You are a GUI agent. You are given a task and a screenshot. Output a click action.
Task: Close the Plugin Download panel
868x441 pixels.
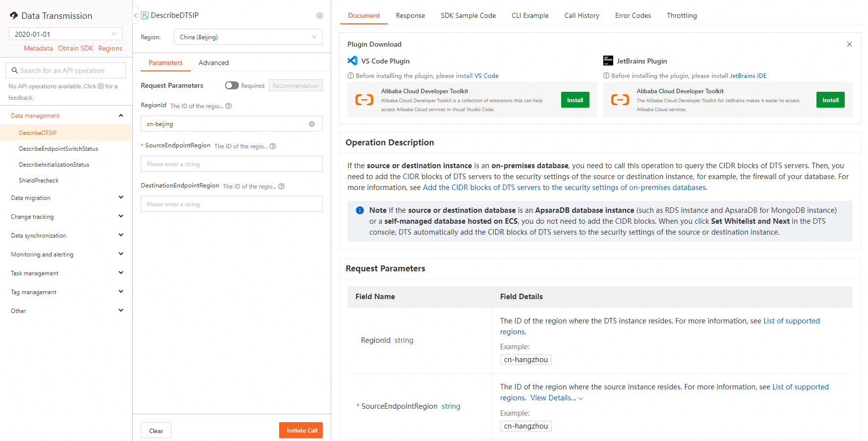(x=849, y=44)
